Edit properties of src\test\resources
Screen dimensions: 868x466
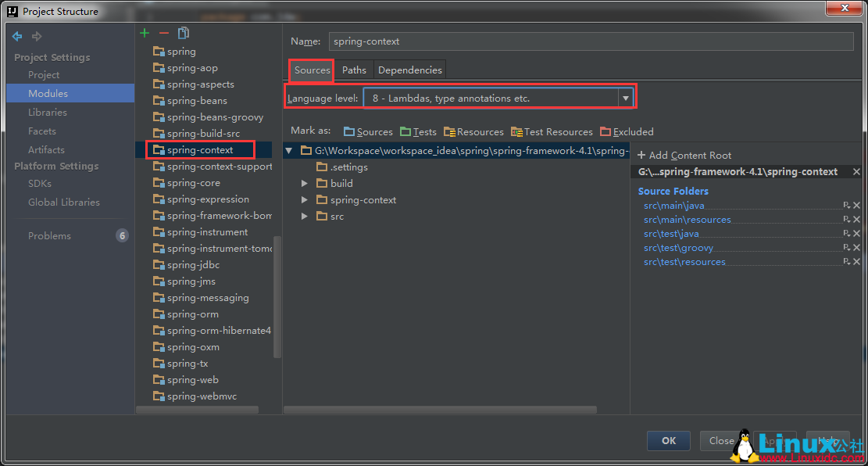(847, 261)
